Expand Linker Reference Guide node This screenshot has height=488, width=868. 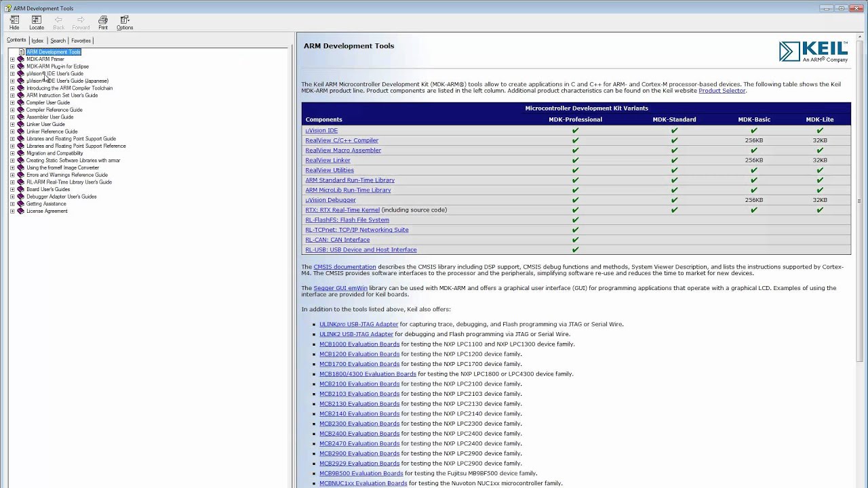coord(12,131)
